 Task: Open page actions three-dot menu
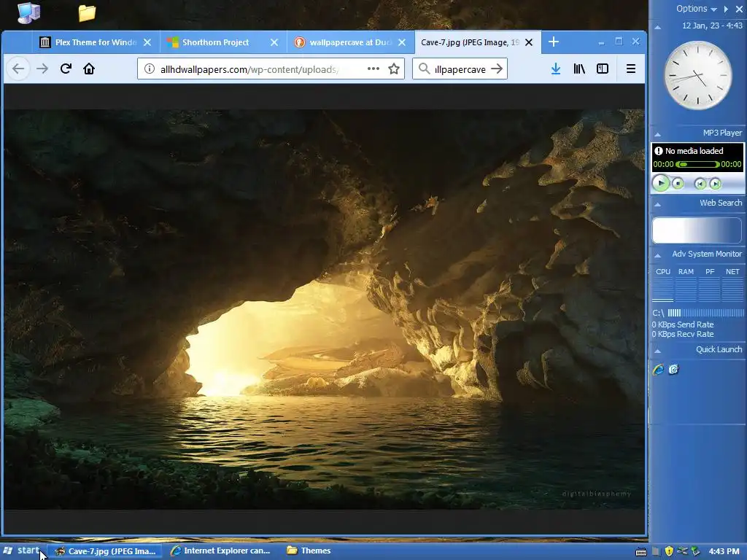(373, 69)
